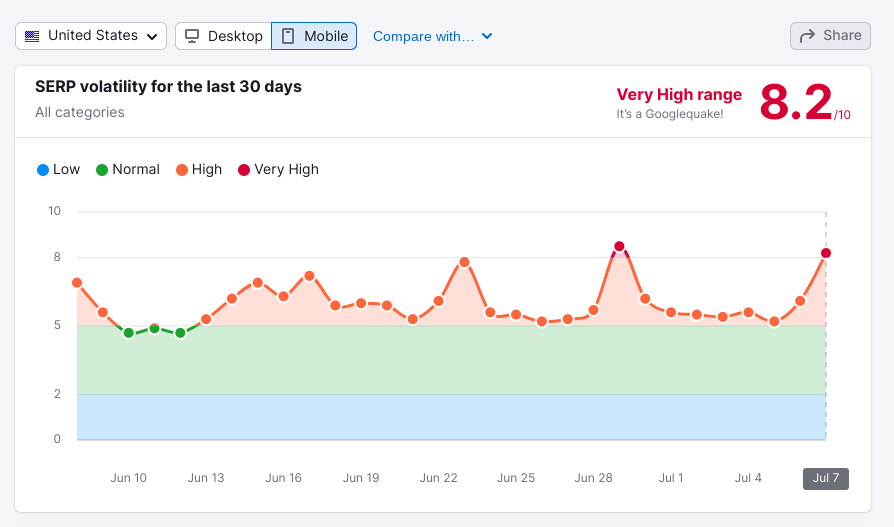
Task: Click the Share arrow icon
Action: (x=808, y=36)
